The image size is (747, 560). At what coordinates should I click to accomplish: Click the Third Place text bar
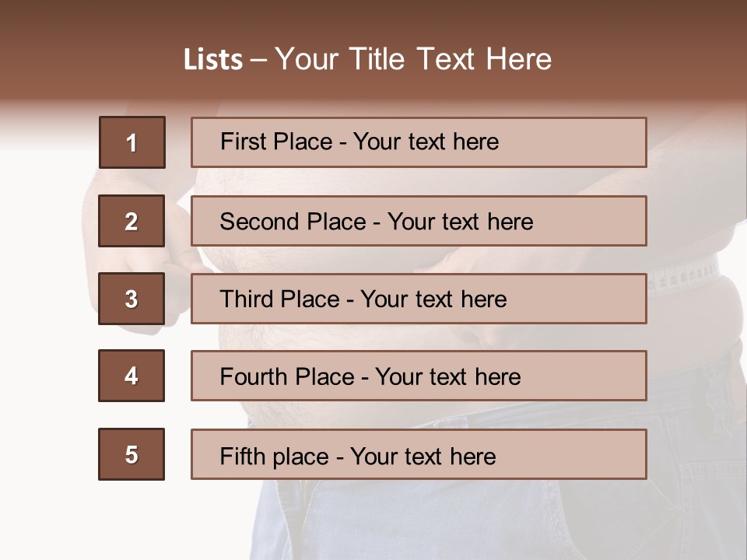point(419,299)
